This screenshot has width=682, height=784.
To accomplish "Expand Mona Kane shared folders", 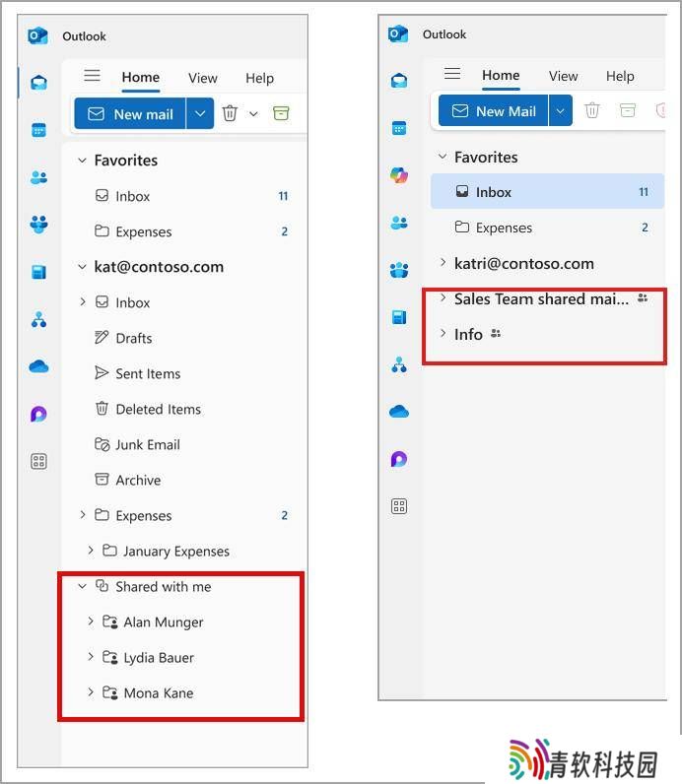I will pyautogui.click(x=91, y=692).
